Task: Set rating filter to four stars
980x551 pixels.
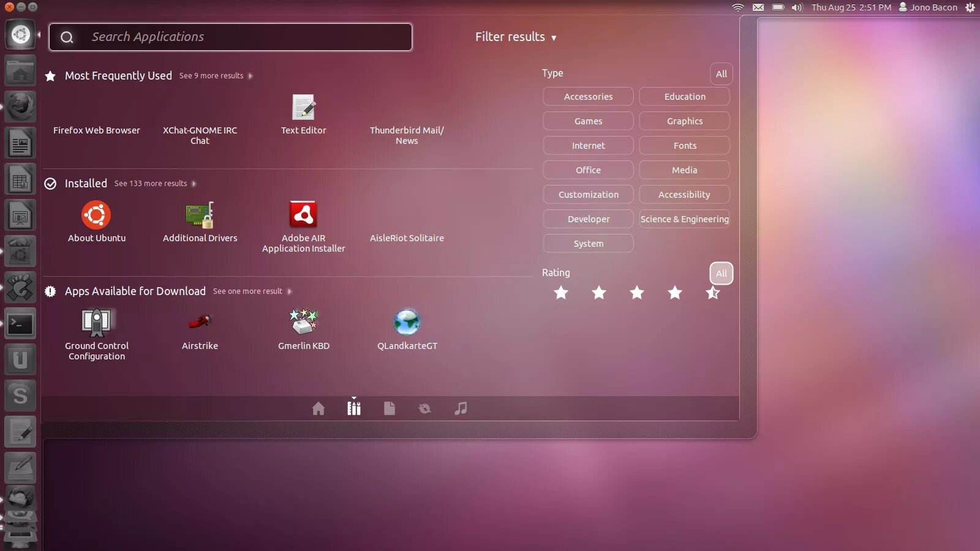Action: pos(675,293)
